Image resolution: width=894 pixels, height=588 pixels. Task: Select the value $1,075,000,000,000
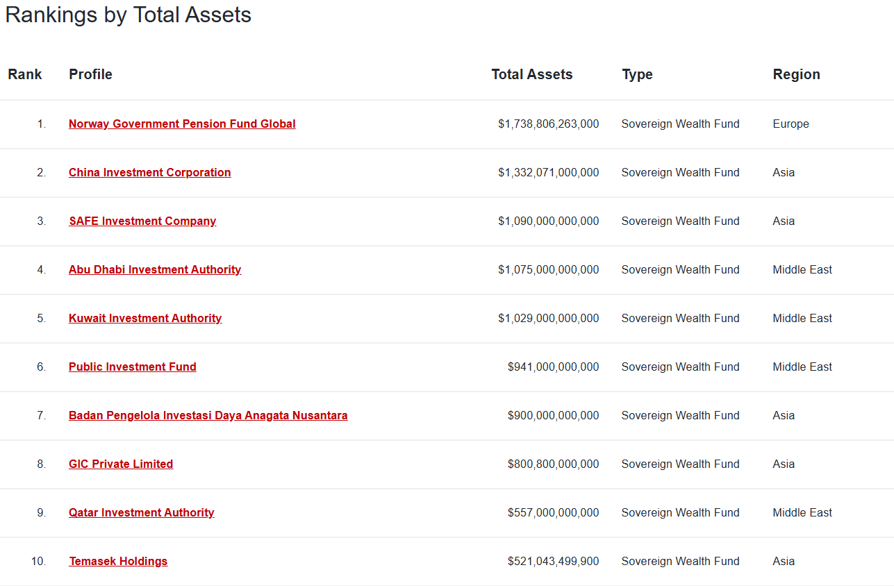pyautogui.click(x=548, y=269)
